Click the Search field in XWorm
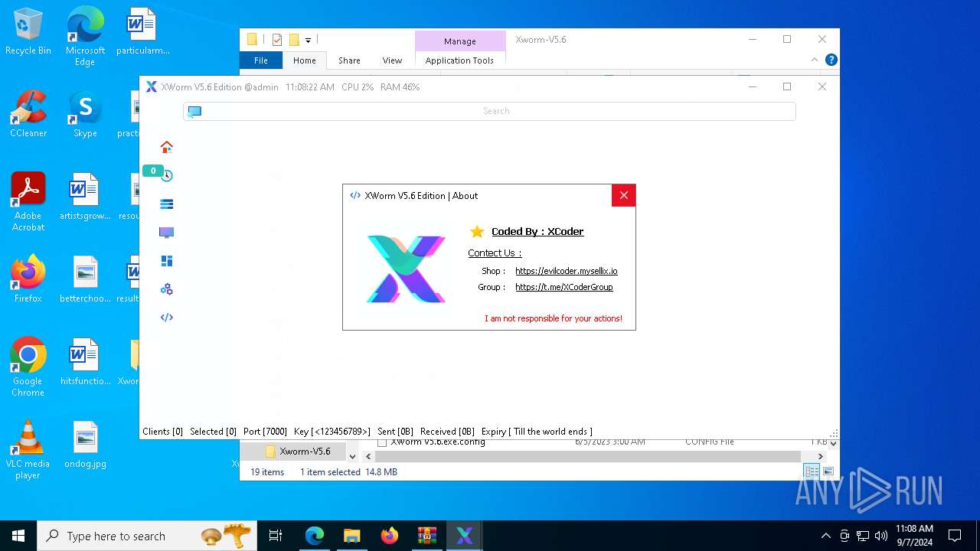This screenshot has height=551, width=980. click(x=489, y=111)
